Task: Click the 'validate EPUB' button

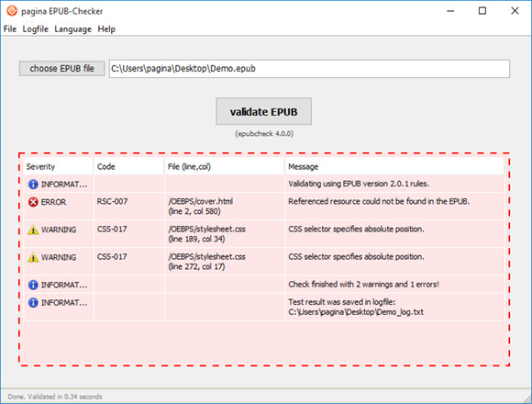Action: coord(263,111)
